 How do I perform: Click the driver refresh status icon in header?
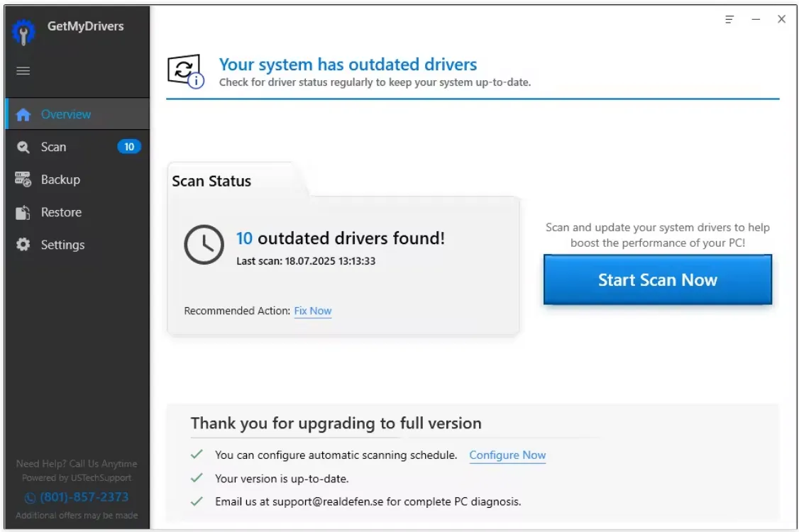[186, 72]
